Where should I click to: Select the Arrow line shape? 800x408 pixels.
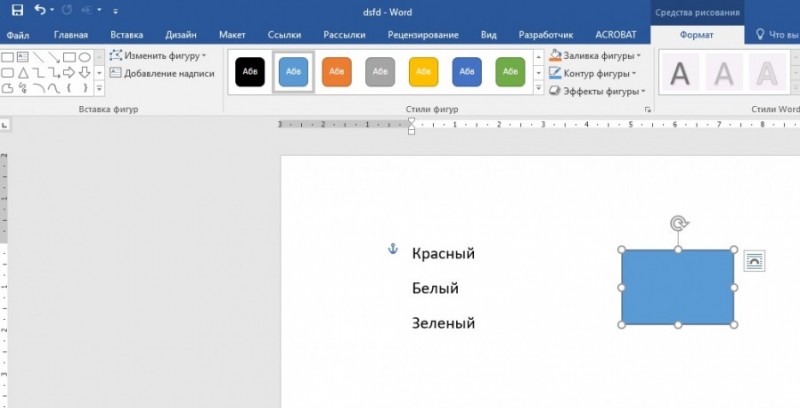[54, 57]
